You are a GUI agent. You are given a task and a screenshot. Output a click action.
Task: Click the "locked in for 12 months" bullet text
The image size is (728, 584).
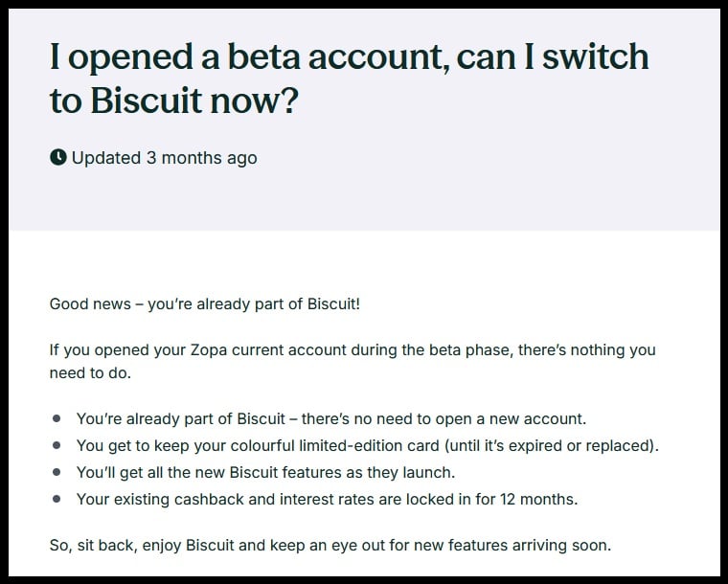327,499
